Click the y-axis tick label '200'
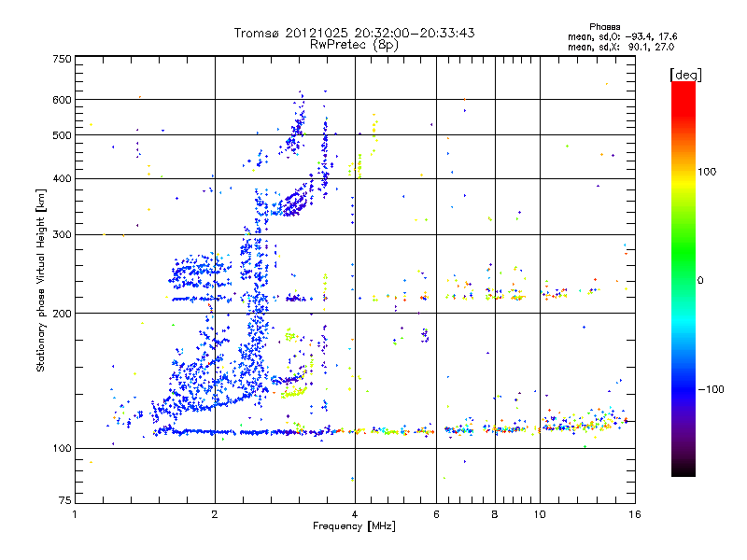 [x=62, y=314]
